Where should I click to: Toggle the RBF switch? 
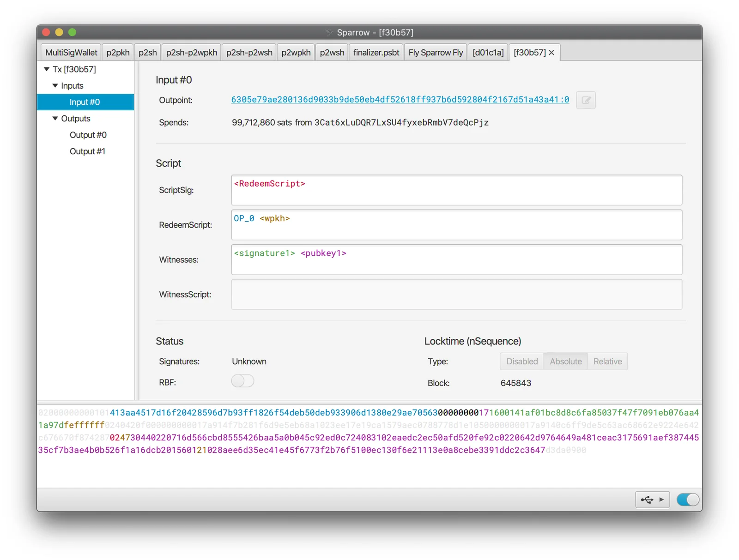(242, 381)
